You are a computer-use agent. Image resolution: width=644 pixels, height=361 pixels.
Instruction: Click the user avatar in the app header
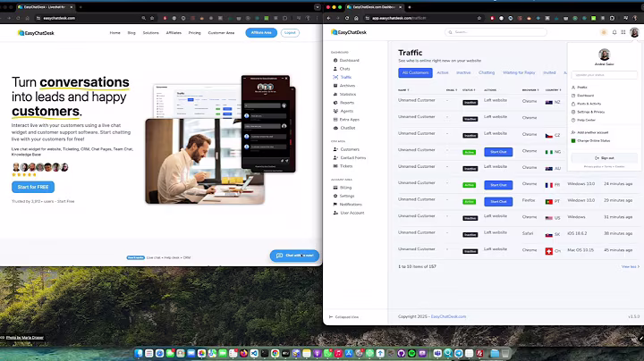click(634, 32)
